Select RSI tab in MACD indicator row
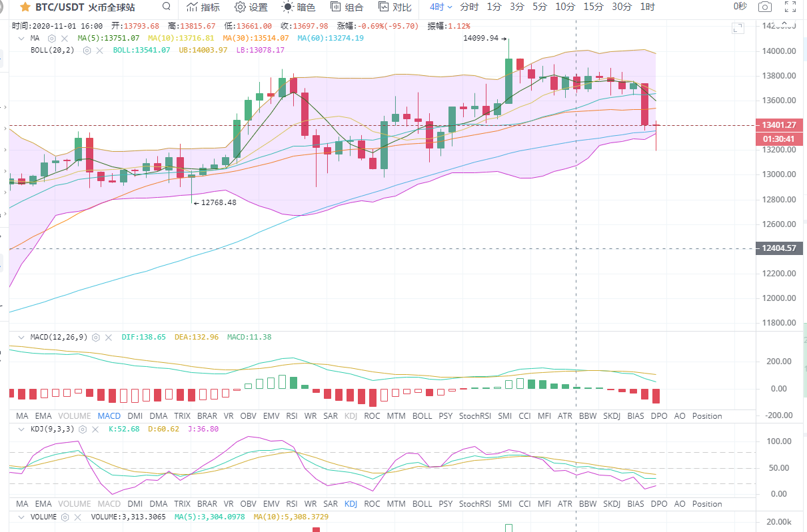The image size is (807, 532). pos(292,416)
